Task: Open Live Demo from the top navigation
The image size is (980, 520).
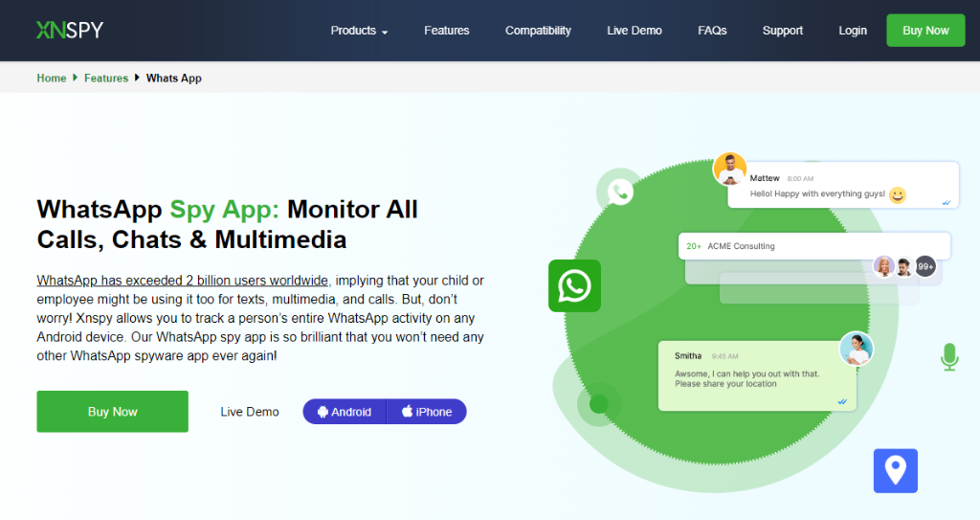Action: (x=634, y=31)
